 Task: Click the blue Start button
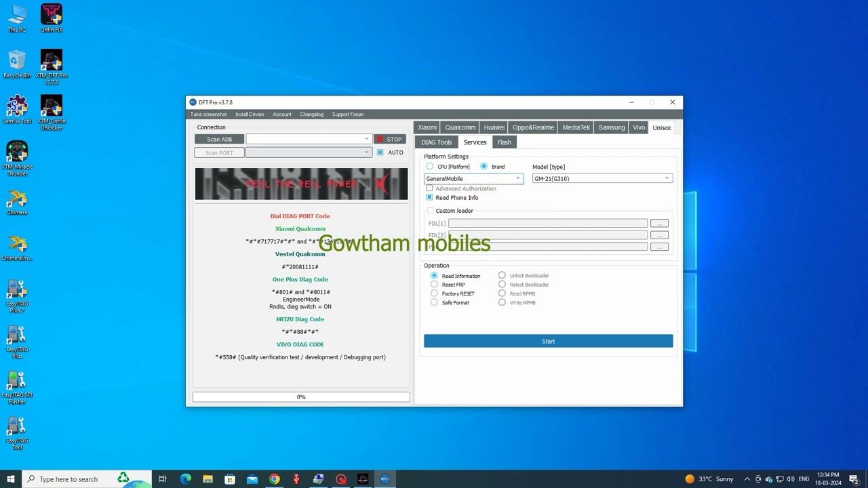549,341
